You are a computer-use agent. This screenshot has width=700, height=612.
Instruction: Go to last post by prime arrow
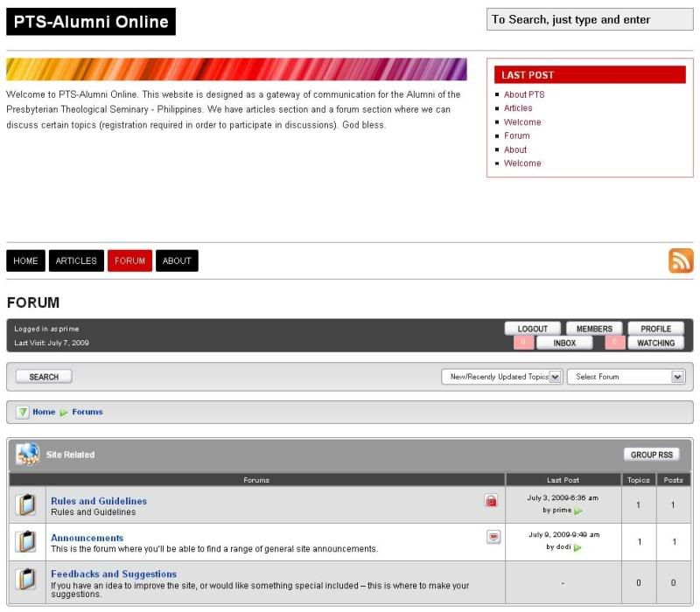tap(578, 511)
